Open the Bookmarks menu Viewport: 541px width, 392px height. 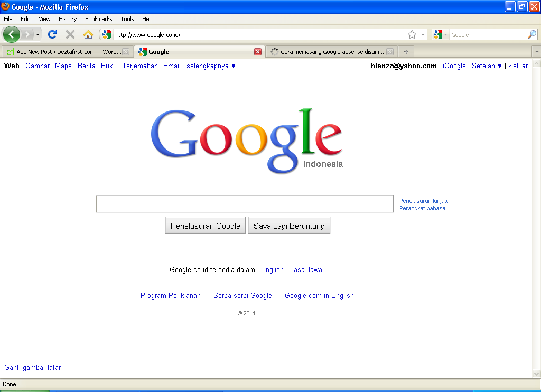click(99, 19)
